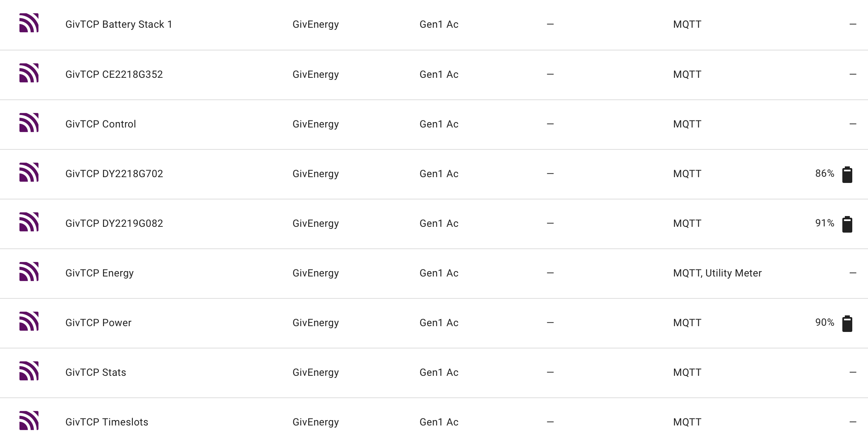Open the GivTCP DY2218G702 device
The image size is (868, 447).
(114, 174)
